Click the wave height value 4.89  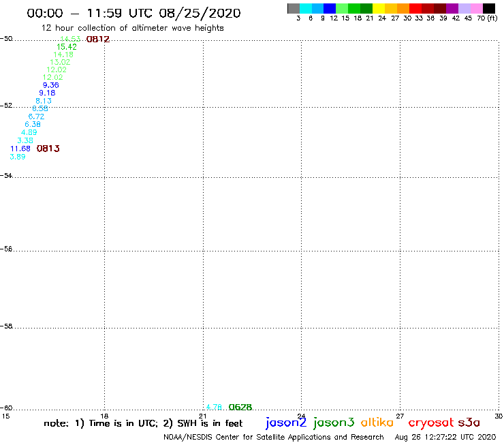point(29,132)
